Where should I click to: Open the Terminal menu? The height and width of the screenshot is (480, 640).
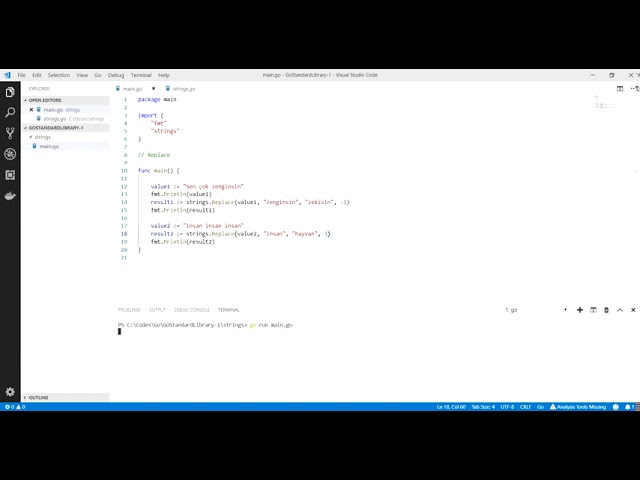coord(141,75)
